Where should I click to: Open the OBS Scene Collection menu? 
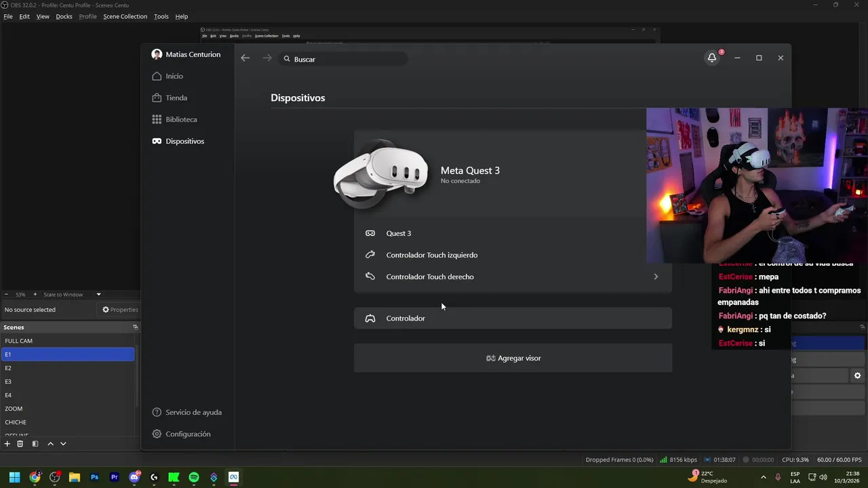(x=125, y=16)
